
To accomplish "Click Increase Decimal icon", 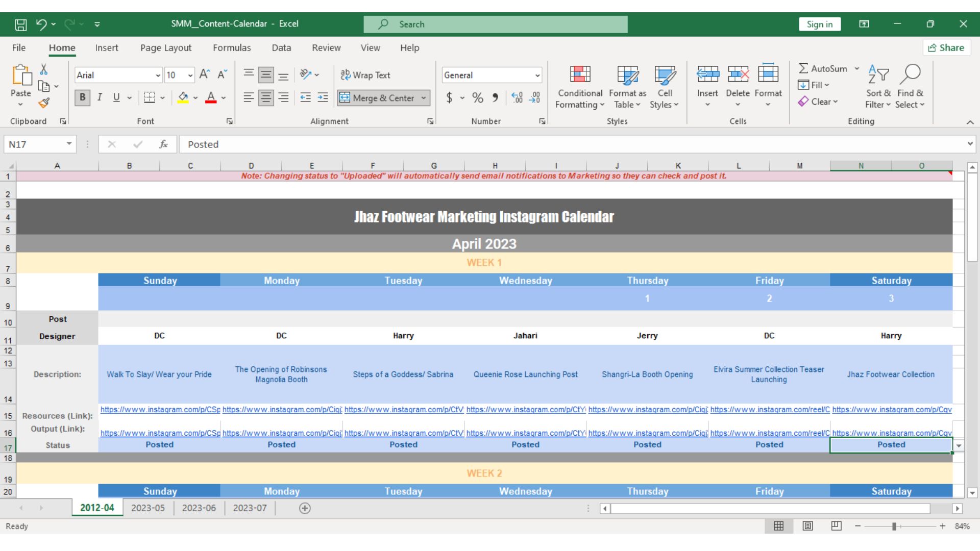I will [517, 97].
